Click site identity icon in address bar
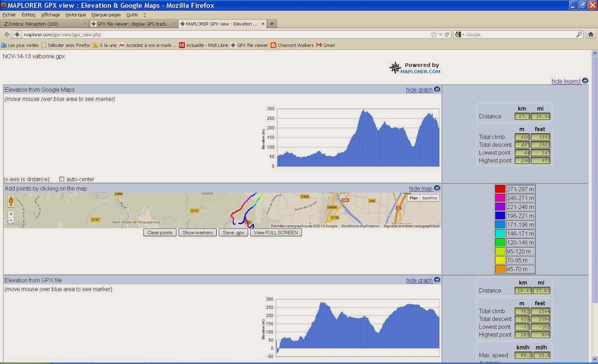598x364 pixels. [17, 34]
